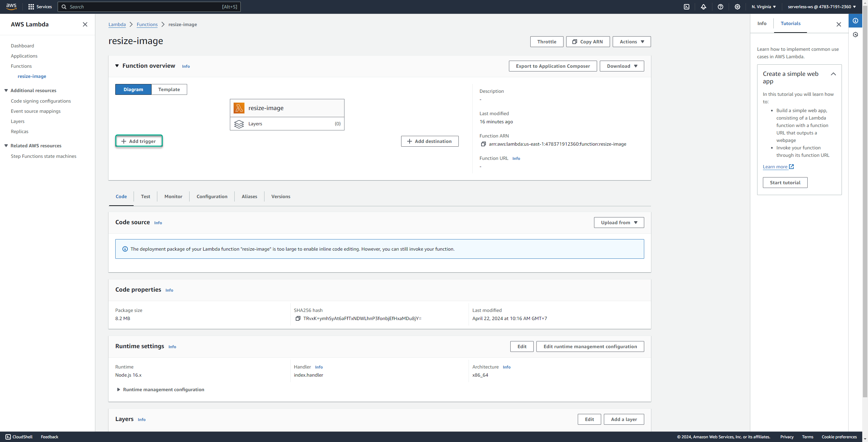868x442 pixels.
Task: Open Step Functions state machines
Action: tap(43, 156)
